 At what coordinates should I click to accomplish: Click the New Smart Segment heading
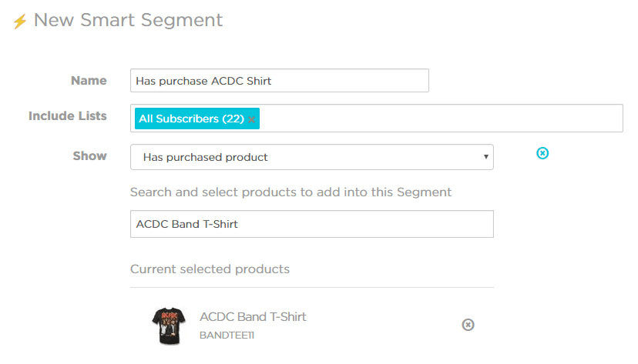point(128,20)
